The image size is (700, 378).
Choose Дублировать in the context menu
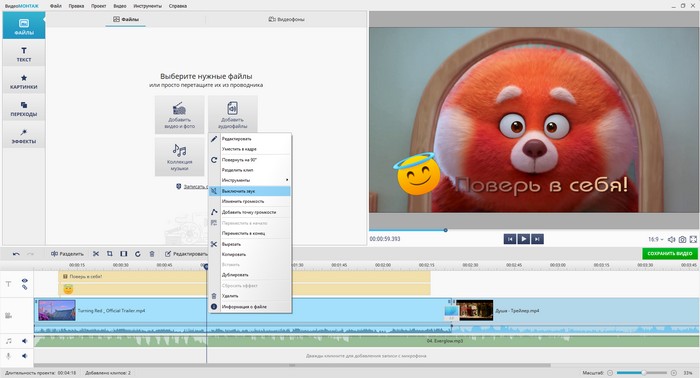coord(250,275)
